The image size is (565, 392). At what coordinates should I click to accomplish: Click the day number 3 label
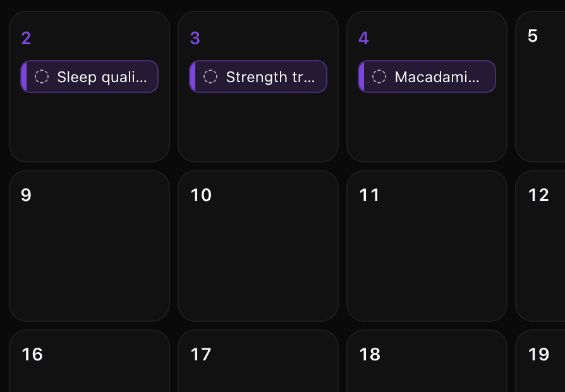coord(195,38)
